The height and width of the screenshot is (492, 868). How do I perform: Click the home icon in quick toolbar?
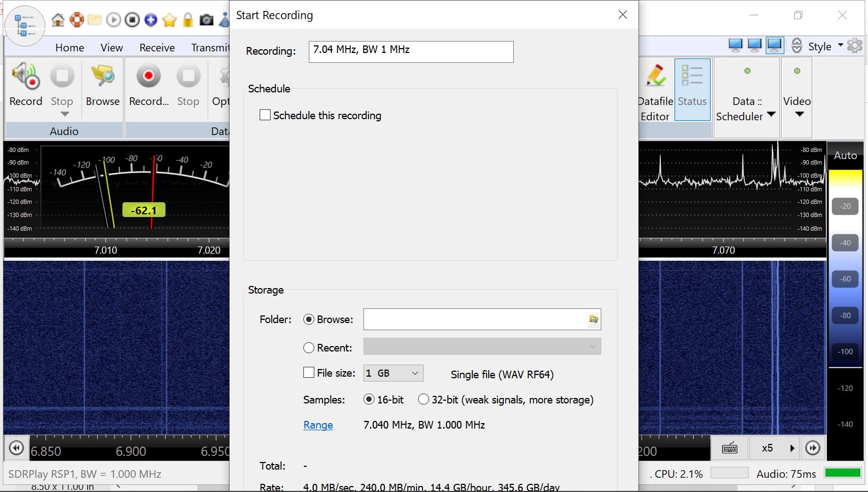point(57,20)
